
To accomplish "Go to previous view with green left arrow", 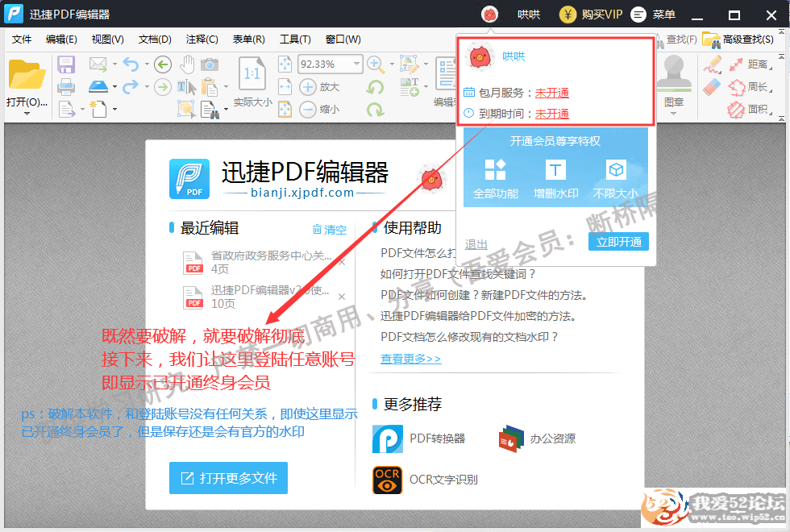I will (162, 64).
